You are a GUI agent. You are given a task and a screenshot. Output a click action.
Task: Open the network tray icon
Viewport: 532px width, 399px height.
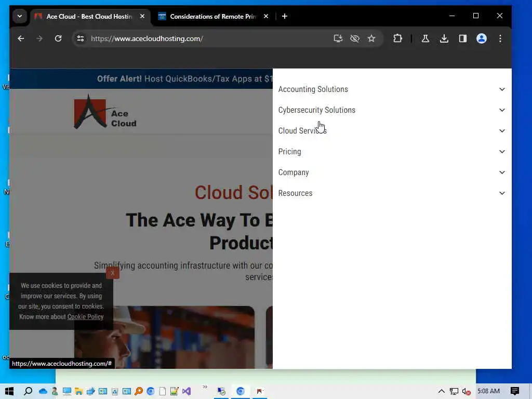pyautogui.click(x=454, y=391)
